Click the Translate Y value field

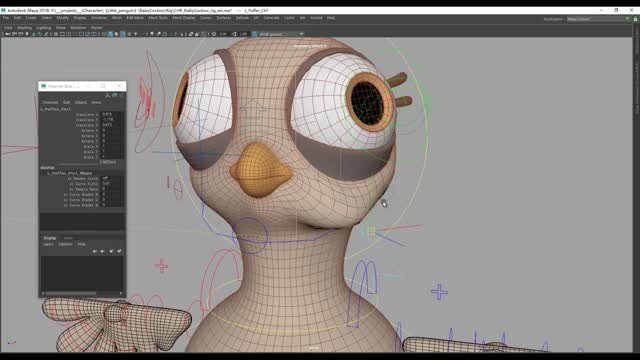pos(112,120)
